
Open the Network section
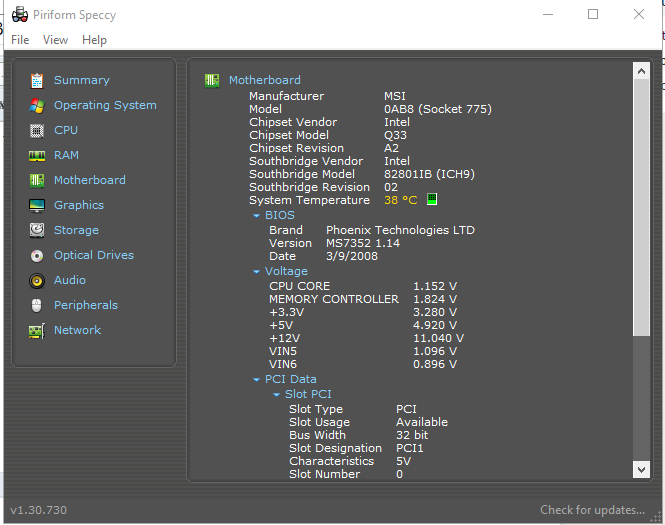pyautogui.click(x=77, y=330)
